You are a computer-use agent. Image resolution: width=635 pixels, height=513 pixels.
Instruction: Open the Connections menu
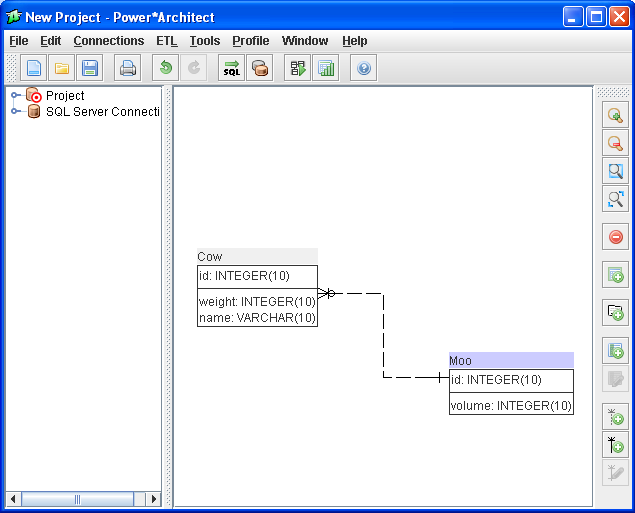tap(108, 41)
